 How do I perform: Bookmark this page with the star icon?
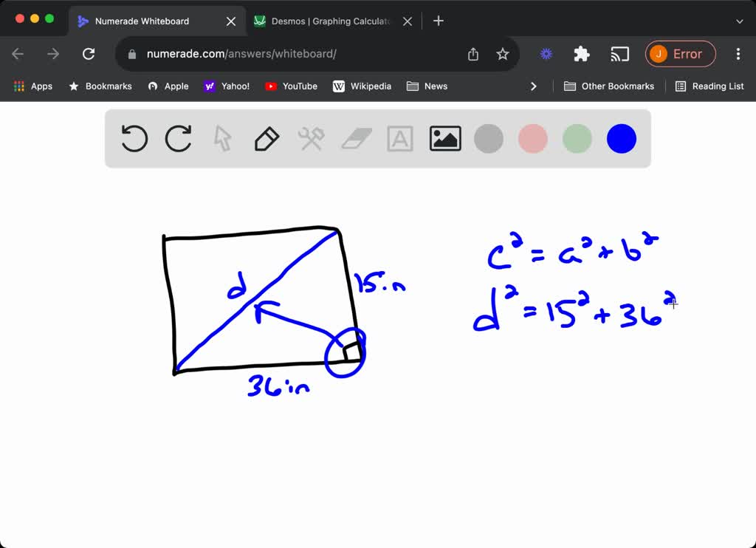pos(503,54)
